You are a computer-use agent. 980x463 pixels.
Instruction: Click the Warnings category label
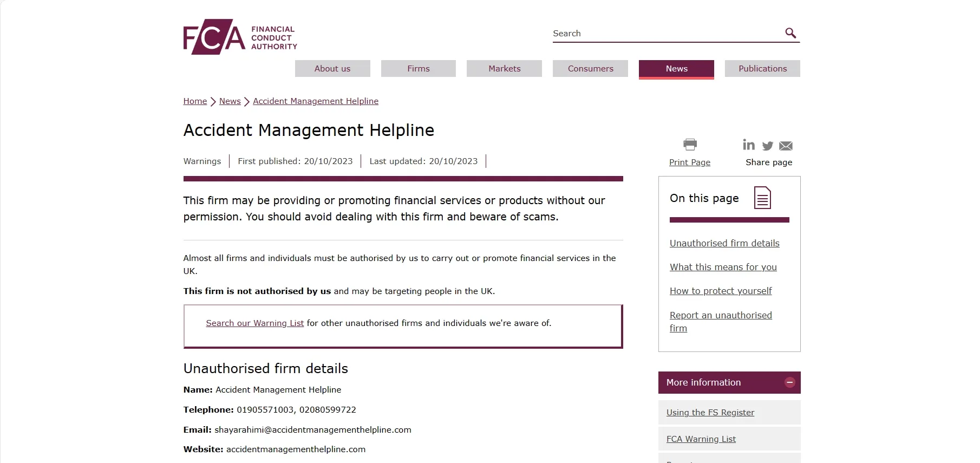(x=202, y=161)
